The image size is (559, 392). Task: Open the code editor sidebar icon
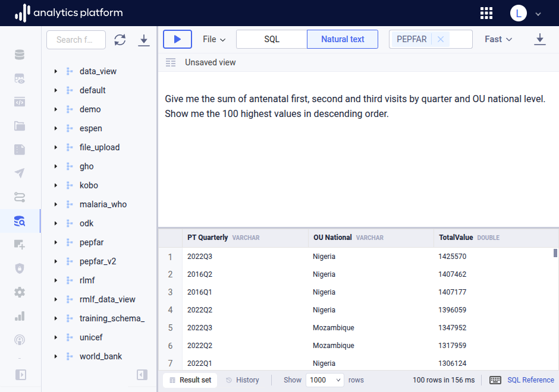click(20, 102)
